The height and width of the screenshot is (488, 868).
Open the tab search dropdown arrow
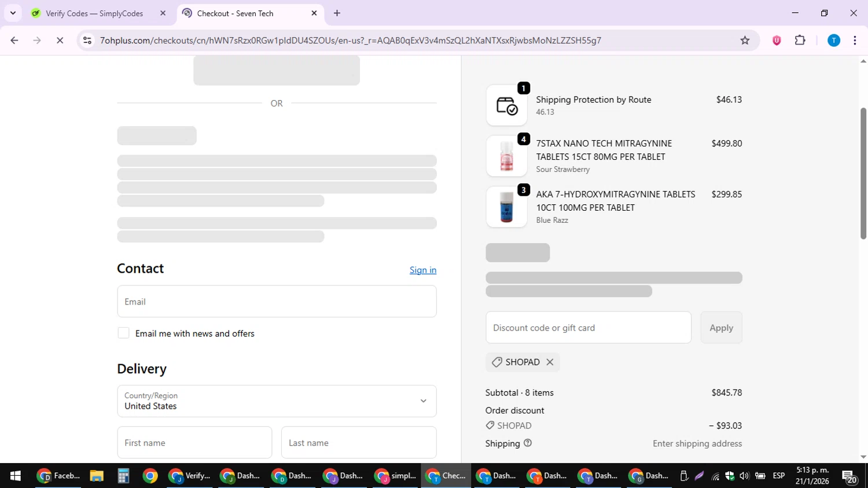13,13
